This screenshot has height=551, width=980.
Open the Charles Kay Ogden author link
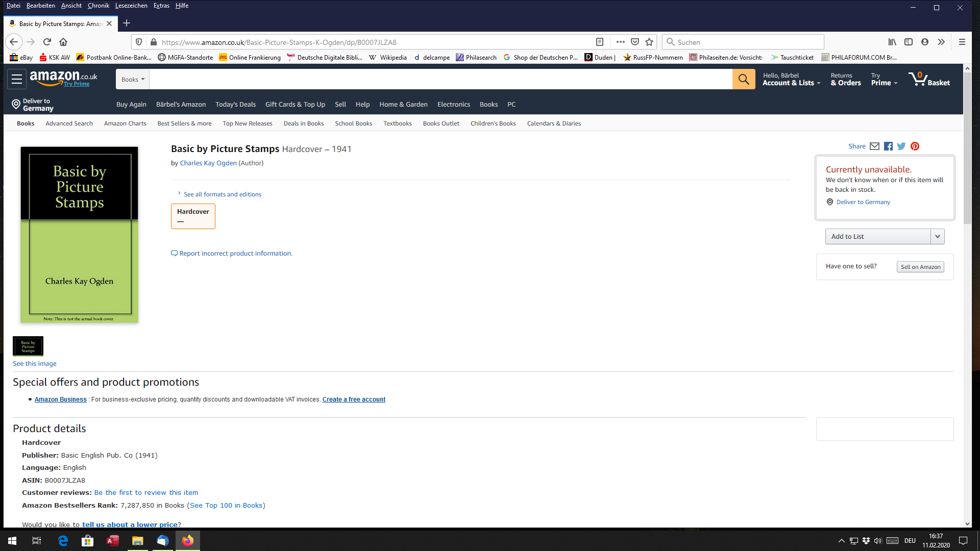[208, 163]
